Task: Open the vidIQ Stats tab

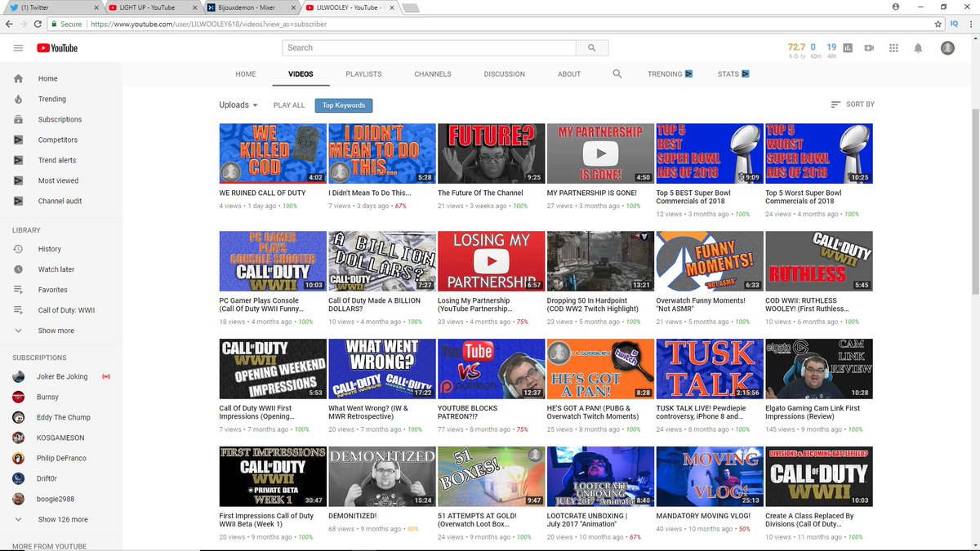Action: click(733, 73)
